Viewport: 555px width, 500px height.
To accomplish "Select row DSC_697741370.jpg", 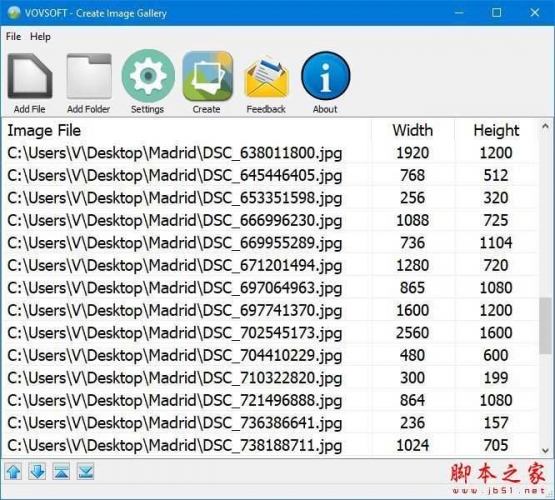I will pos(271,310).
